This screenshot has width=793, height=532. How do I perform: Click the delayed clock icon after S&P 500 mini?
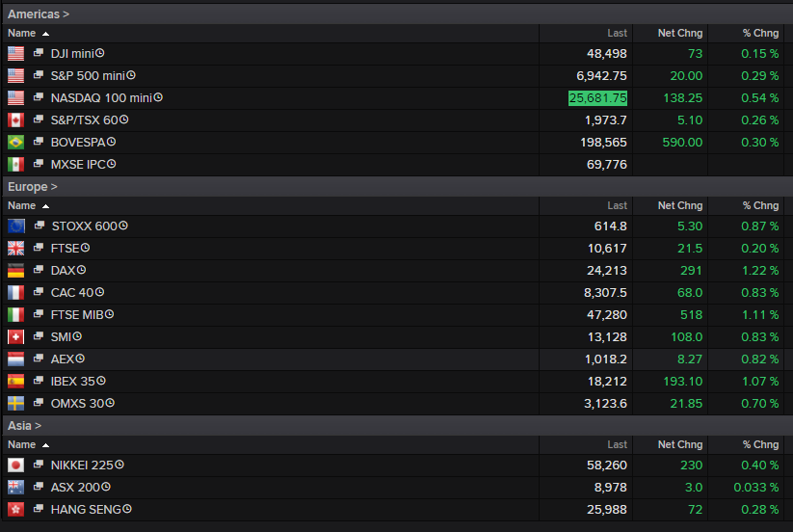click(x=131, y=75)
